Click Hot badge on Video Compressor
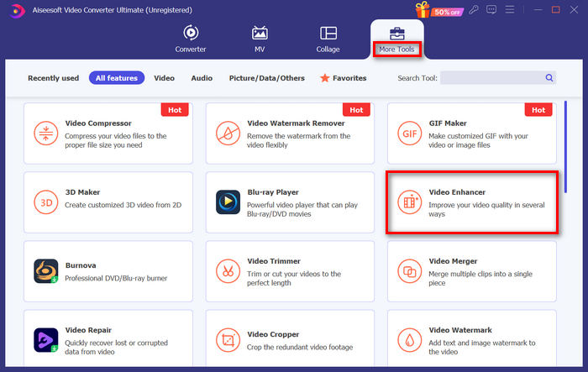Viewport: 588px width, 372px height. (x=175, y=110)
